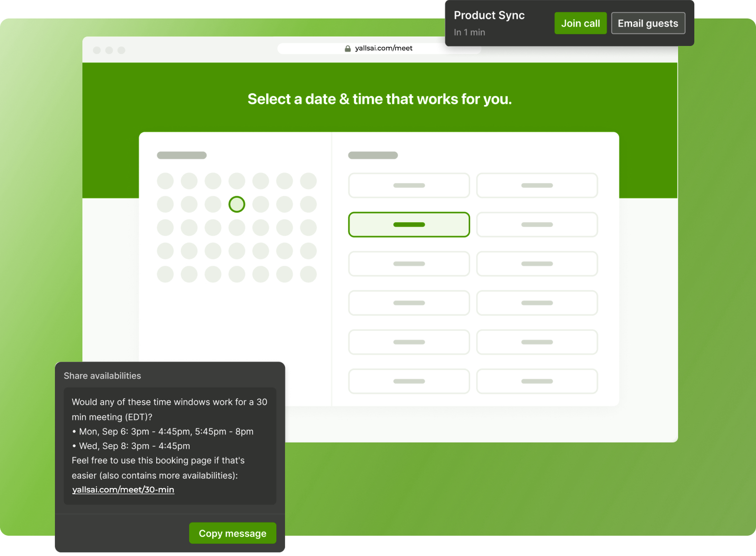Image resolution: width=756 pixels, height=556 pixels.
Task: Choose the top-left time slot
Action: [409, 185]
